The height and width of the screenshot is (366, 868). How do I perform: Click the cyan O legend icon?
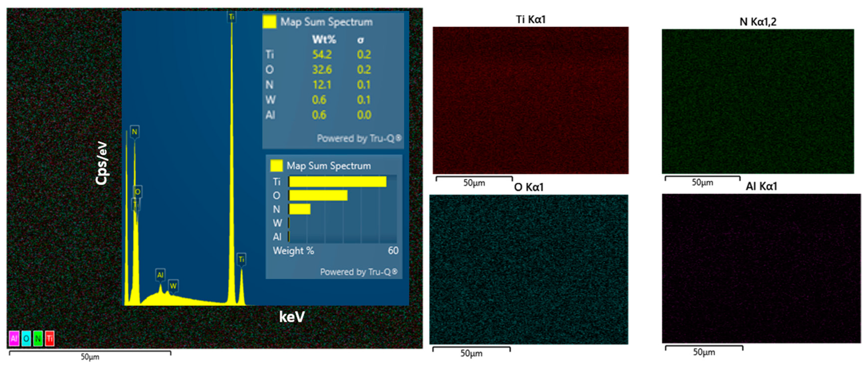26,338
